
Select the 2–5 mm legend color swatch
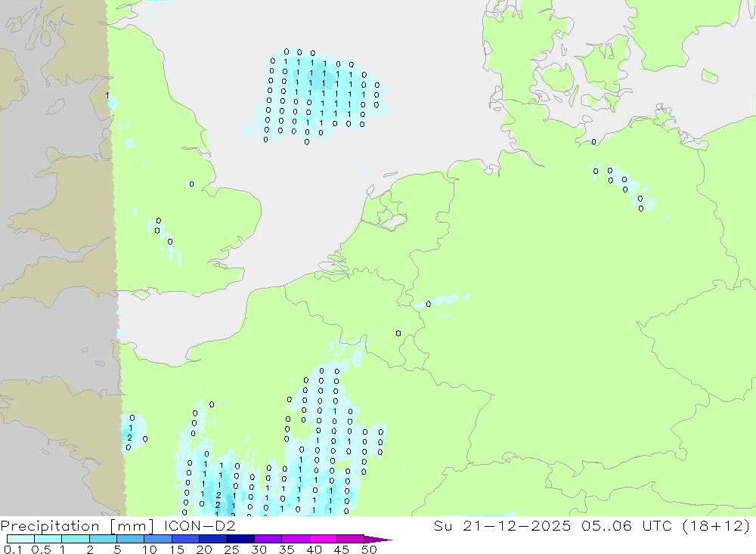pyautogui.click(x=103, y=539)
